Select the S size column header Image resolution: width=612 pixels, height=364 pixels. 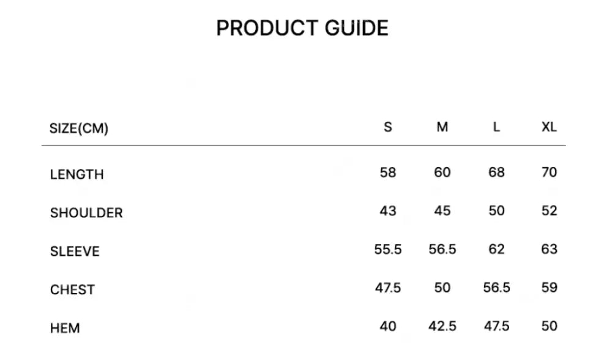[387, 127]
